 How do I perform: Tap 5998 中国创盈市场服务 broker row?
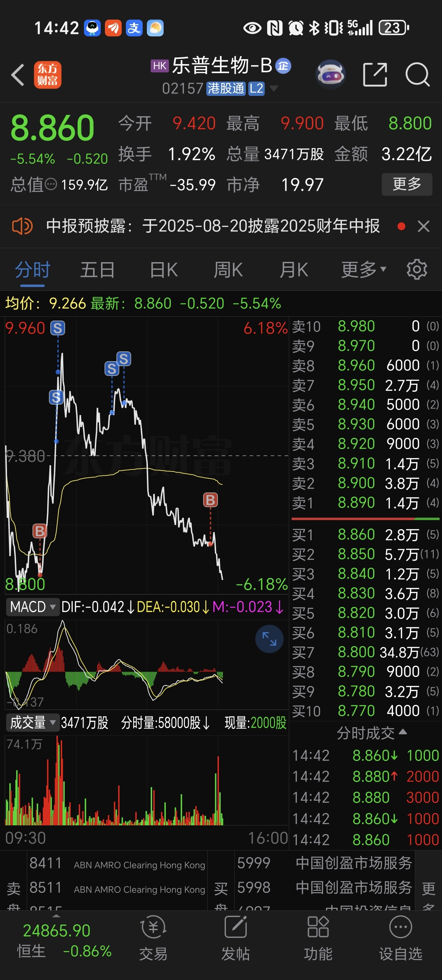tap(325, 888)
